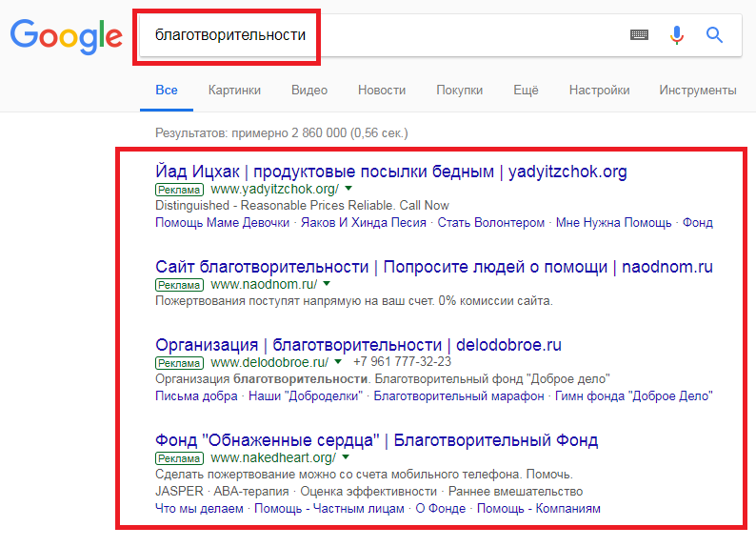This screenshot has height=547, width=756.
Task: Expand the Ещё menu
Action: coord(526,91)
